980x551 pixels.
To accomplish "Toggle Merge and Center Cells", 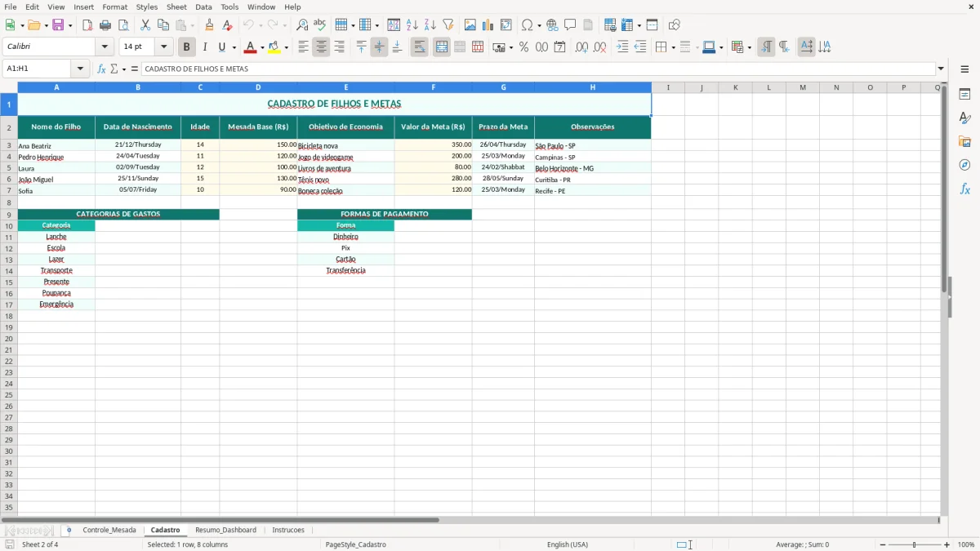I will [x=442, y=47].
